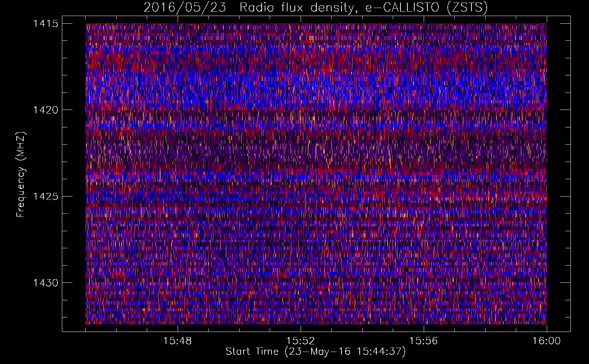Click the 1420 frequency tick label
Image resolution: width=589 pixels, height=364 pixels.
point(46,110)
